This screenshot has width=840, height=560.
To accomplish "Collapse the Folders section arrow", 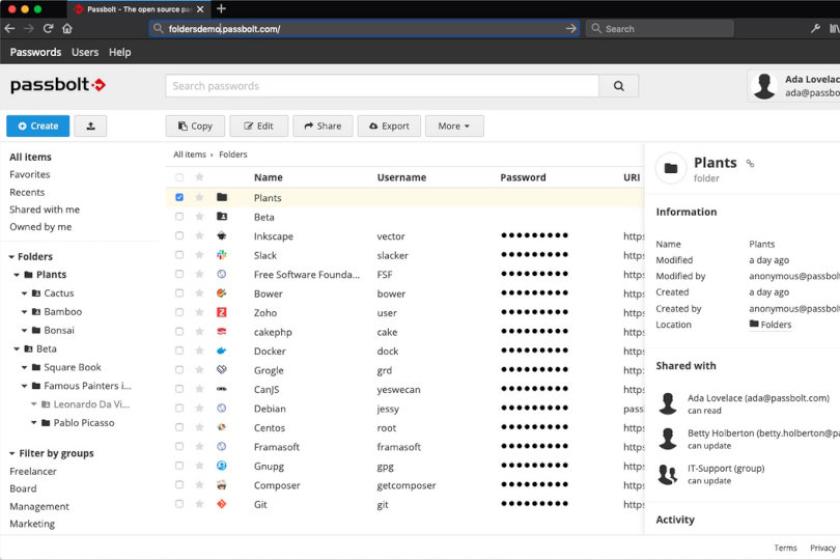I will click(11, 257).
